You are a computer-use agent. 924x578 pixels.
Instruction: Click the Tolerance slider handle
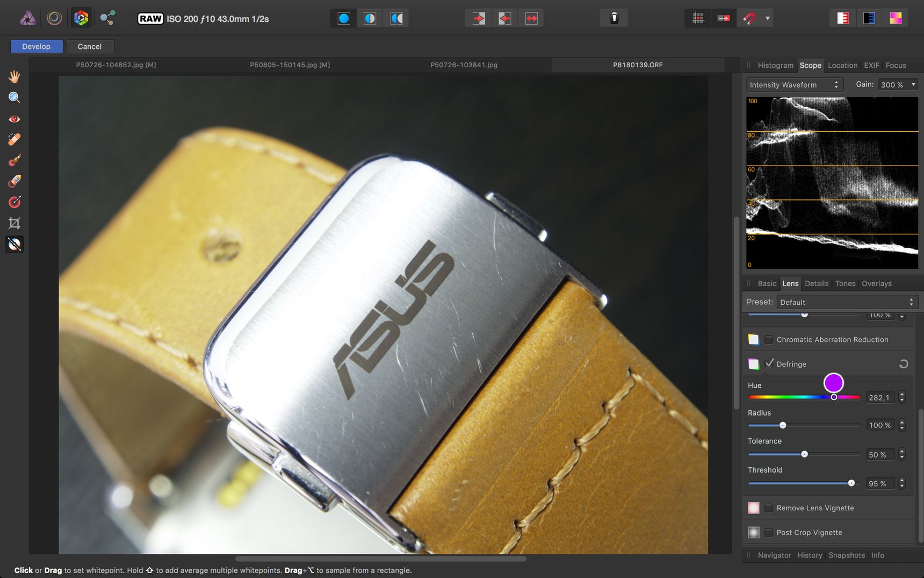(x=804, y=454)
